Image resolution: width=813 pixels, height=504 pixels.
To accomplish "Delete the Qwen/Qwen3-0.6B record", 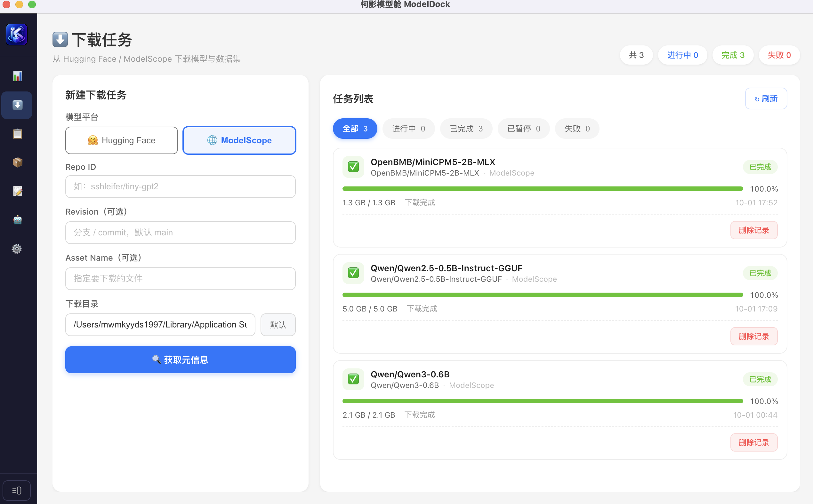I will (754, 442).
